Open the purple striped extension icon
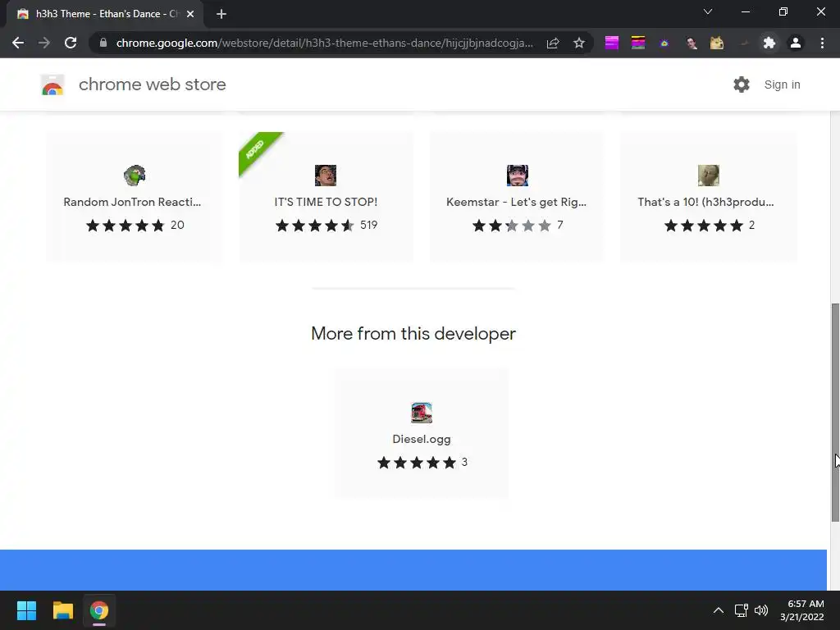This screenshot has width=840, height=630. [x=612, y=43]
